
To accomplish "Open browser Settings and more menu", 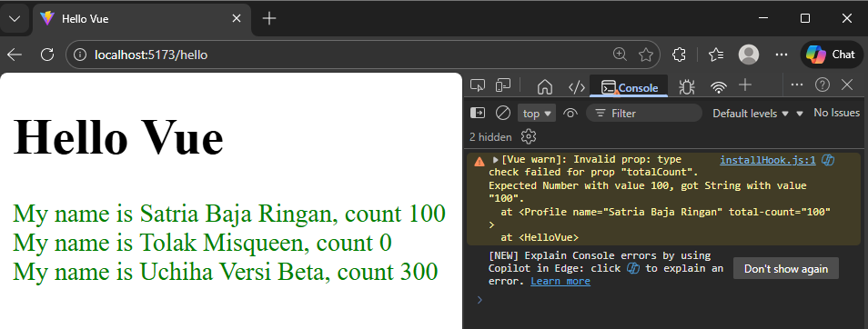I will [x=781, y=55].
